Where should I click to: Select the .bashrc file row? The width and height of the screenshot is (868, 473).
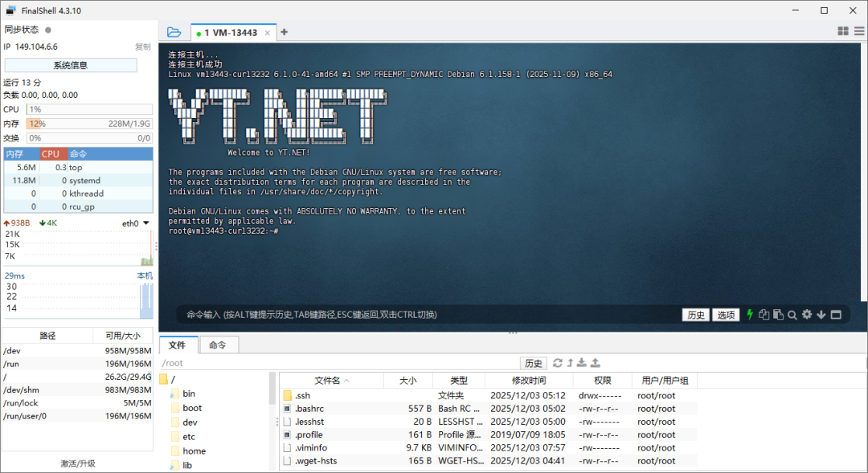click(x=489, y=409)
